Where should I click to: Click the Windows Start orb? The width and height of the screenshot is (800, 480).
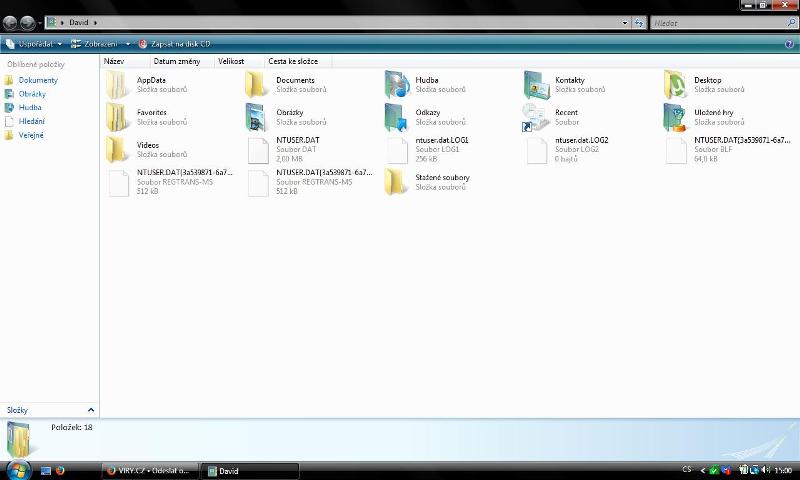point(18,469)
